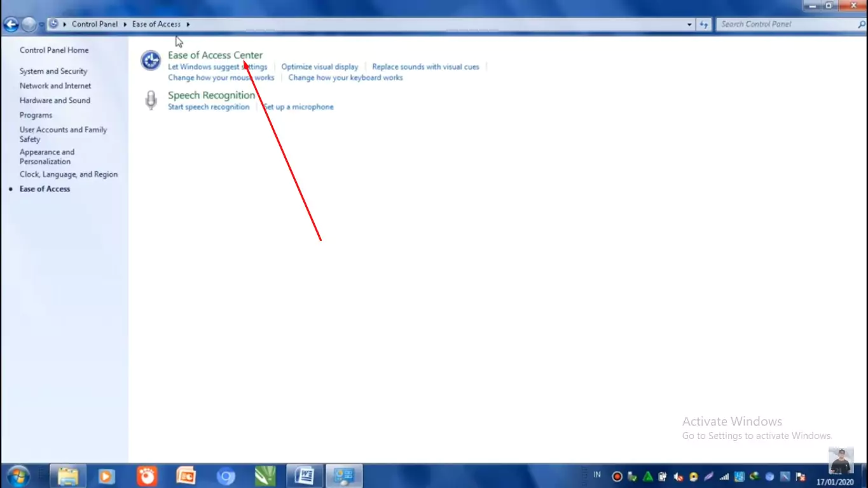868x488 pixels.
Task: Open the Chromium browser taskbar icon
Action: pyautogui.click(x=226, y=476)
